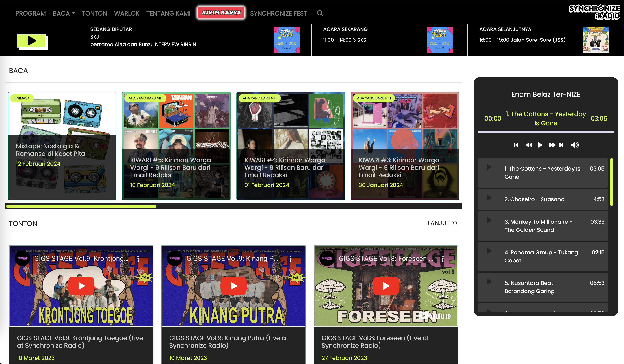Open GIGS STAGE Vol.9: Kinang Putra caption title
624x364 pixels.
[x=229, y=342]
